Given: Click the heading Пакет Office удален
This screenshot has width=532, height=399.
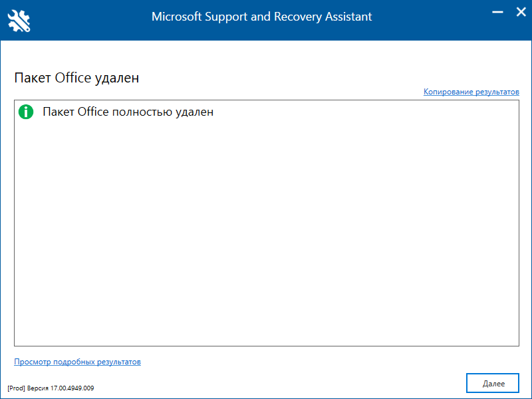Looking at the screenshot, I should (x=76, y=78).
